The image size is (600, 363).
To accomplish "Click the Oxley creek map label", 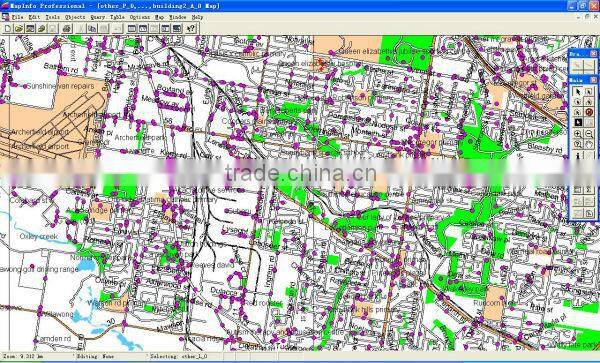I will point(39,236).
